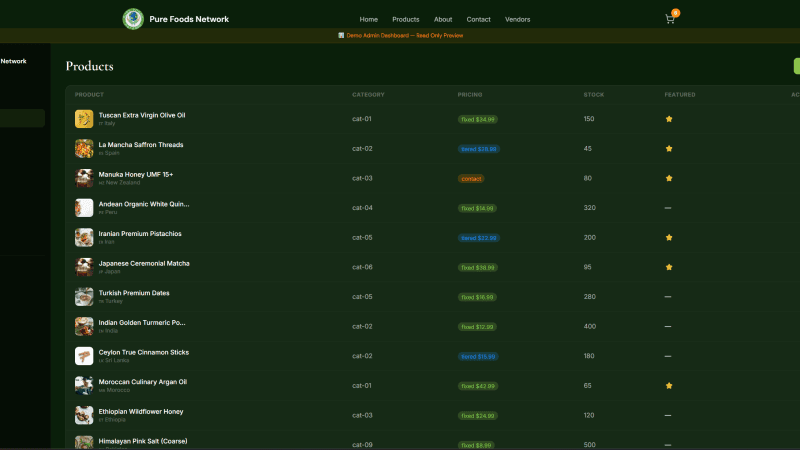Select the Tuscan Extra Virgin Olive Oil name

142,115
